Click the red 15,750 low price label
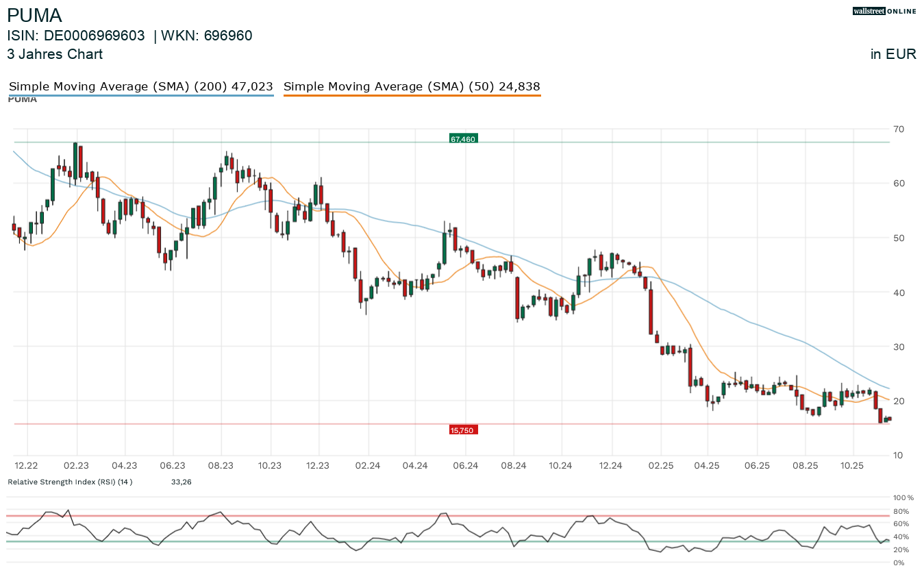 pyautogui.click(x=463, y=430)
